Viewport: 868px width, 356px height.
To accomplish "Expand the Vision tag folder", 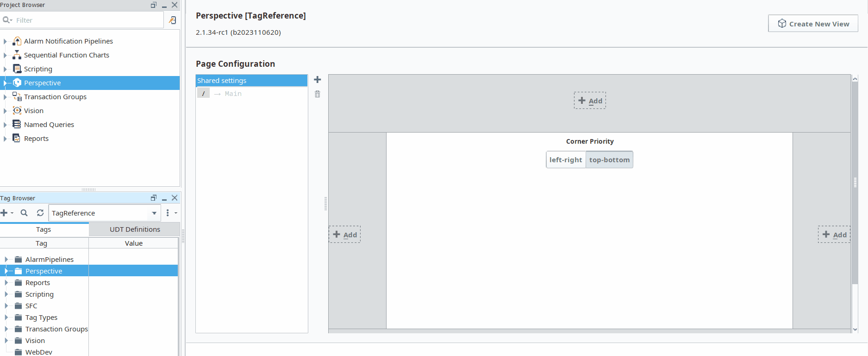I will (x=6, y=341).
